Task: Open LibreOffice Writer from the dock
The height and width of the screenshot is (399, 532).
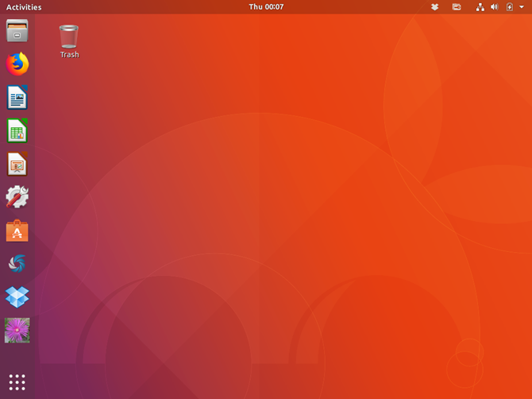Action: pyautogui.click(x=17, y=97)
